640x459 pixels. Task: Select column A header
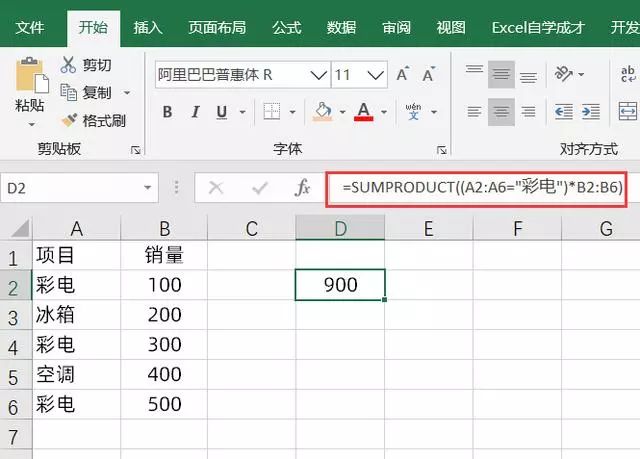76,228
